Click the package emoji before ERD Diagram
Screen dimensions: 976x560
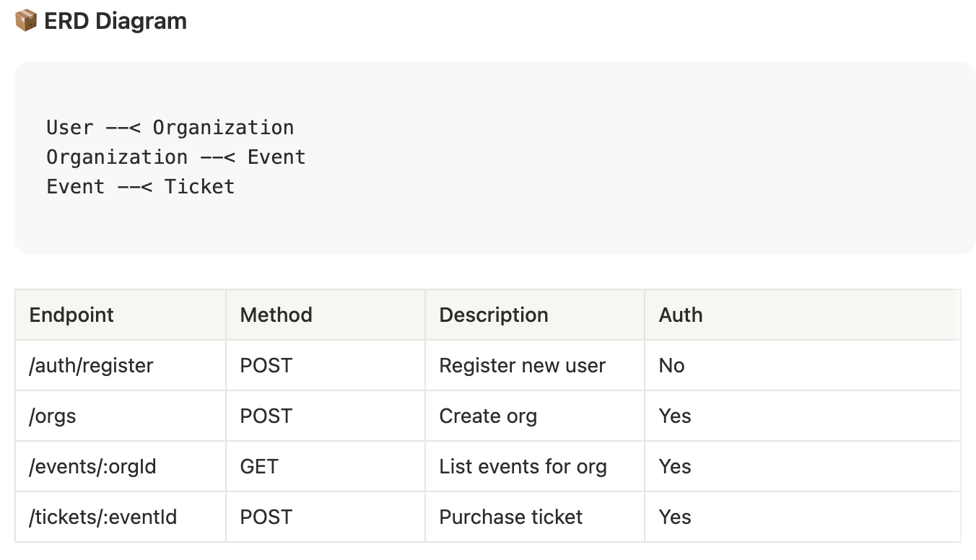(x=26, y=21)
